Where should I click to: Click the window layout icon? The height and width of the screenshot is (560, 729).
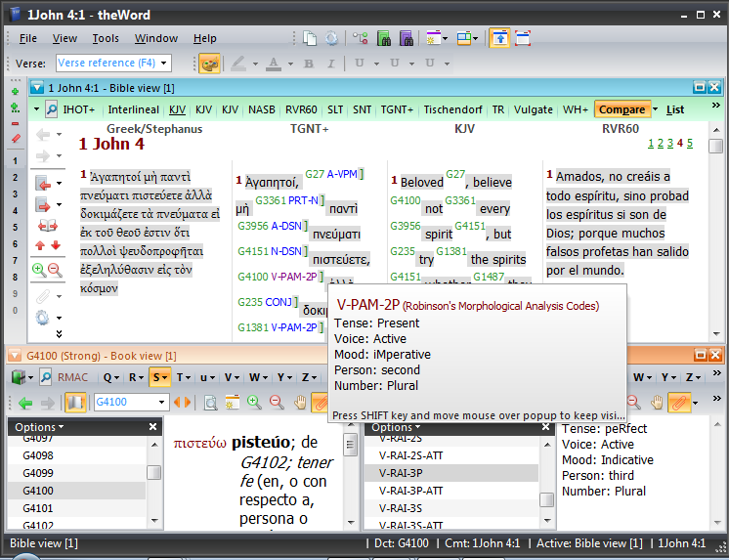[464, 38]
